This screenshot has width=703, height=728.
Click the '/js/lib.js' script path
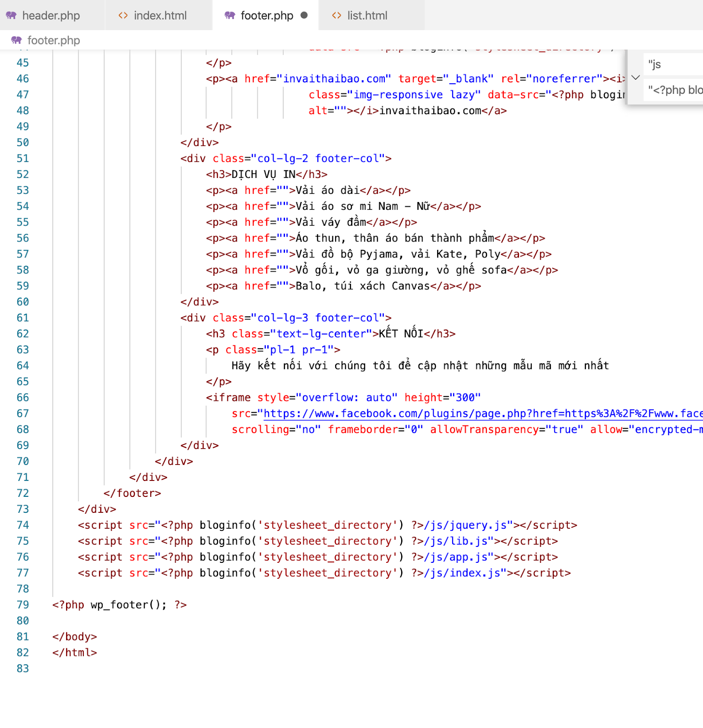(x=456, y=541)
